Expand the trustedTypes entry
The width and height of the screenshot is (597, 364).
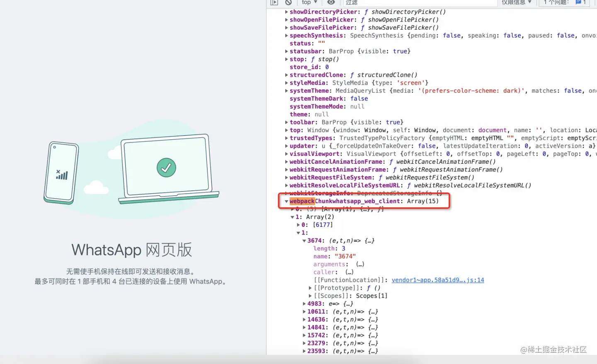[x=286, y=138]
